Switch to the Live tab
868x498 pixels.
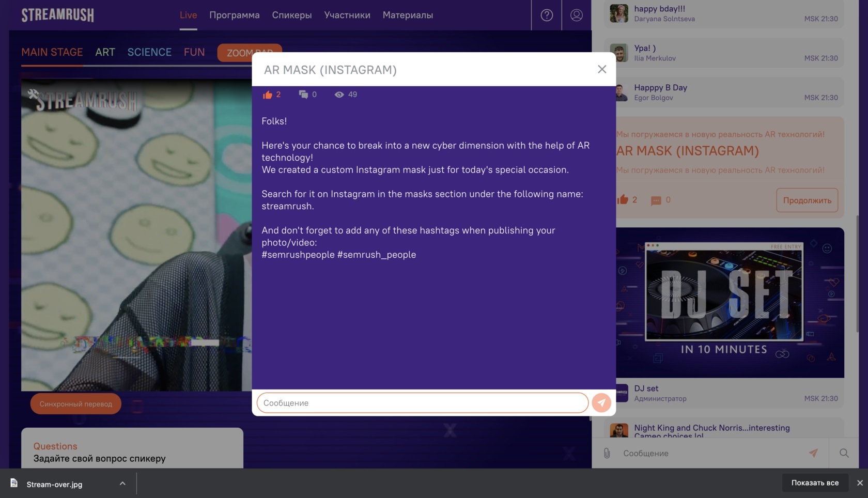[x=188, y=15]
